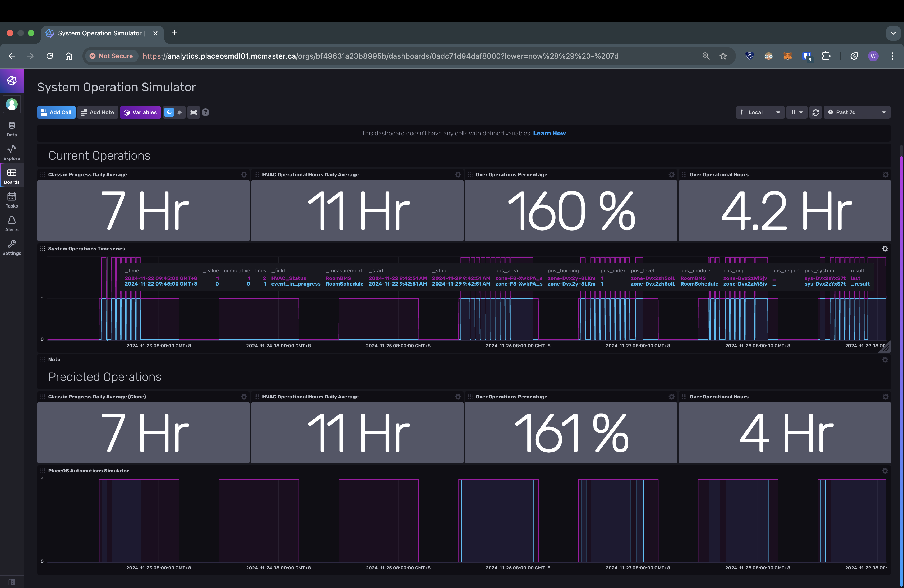Open the dashboard help question mark

click(x=205, y=112)
